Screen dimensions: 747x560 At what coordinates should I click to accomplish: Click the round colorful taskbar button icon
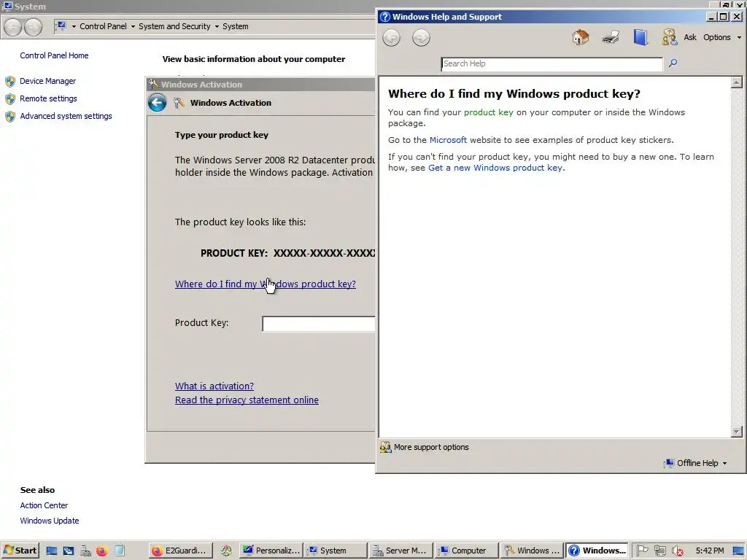[226, 551]
